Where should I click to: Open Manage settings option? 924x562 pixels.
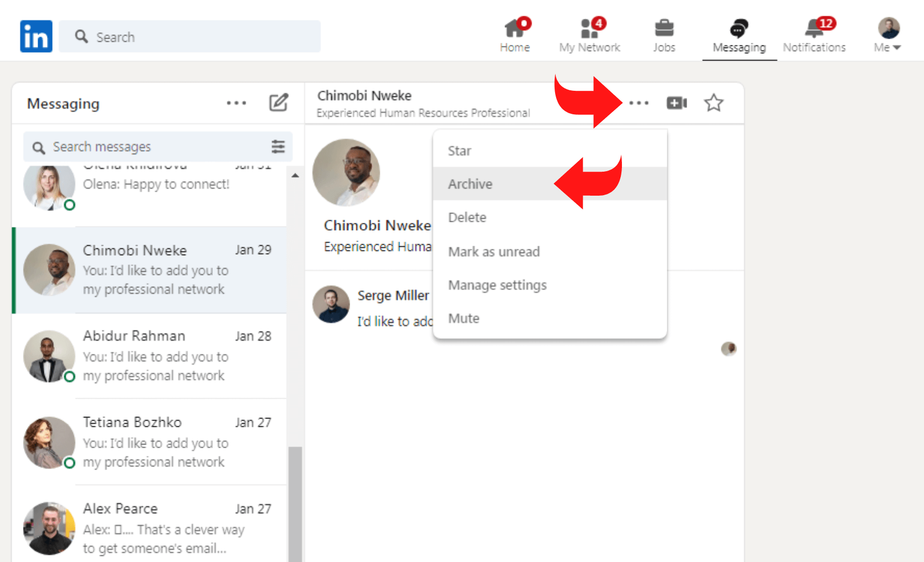click(x=550, y=285)
